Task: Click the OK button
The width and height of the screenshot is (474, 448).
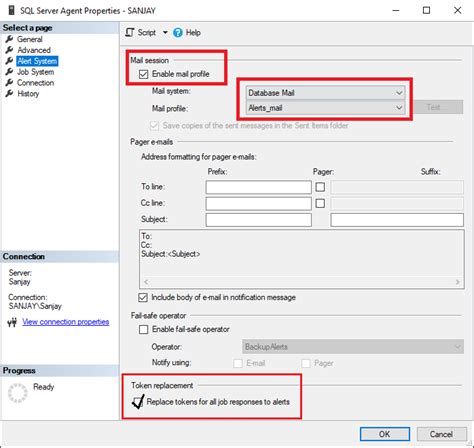Action: 385,434
